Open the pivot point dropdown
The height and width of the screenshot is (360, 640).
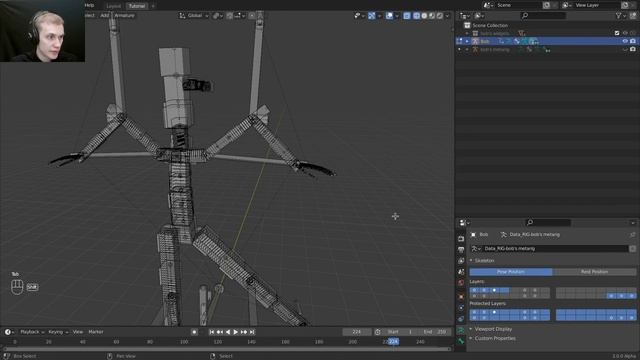[217, 16]
